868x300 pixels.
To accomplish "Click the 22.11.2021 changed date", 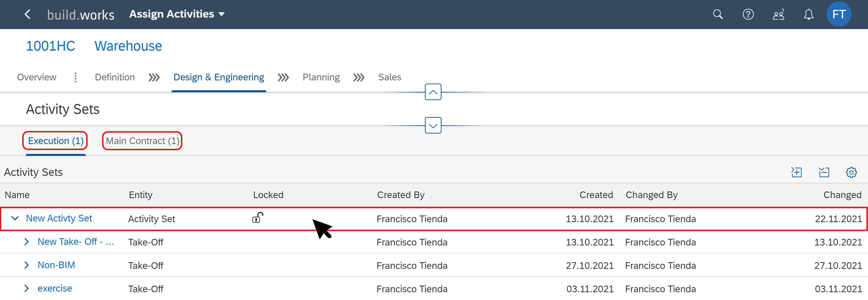I will click(x=838, y=219).
